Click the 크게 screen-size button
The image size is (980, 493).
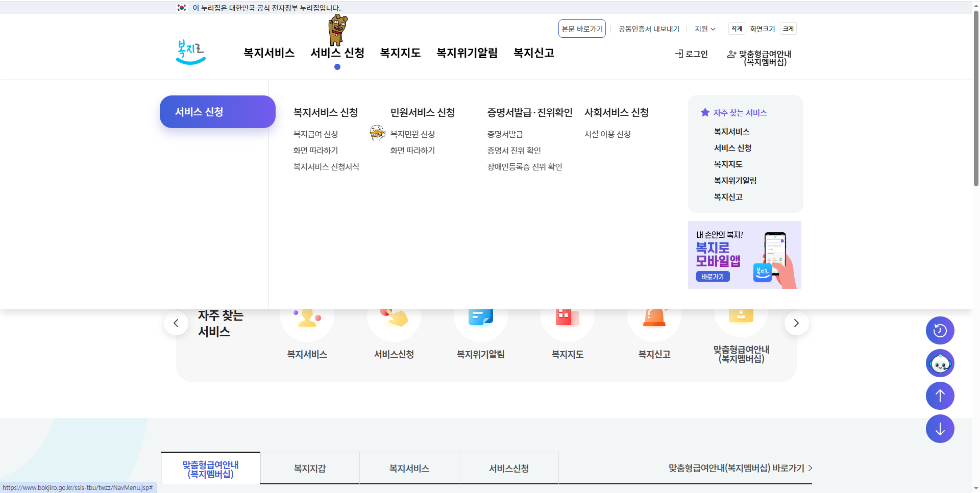coord(789,29)
